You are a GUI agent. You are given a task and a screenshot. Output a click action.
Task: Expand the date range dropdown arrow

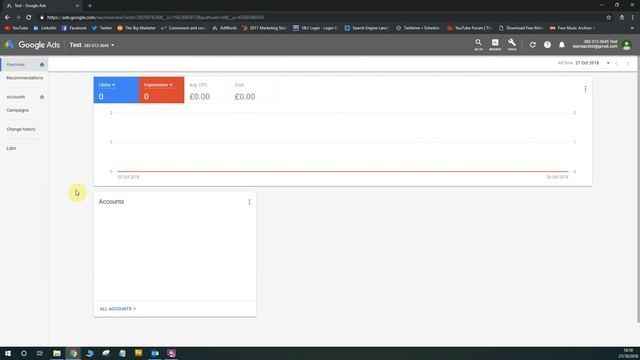click(x=608, y=63)
